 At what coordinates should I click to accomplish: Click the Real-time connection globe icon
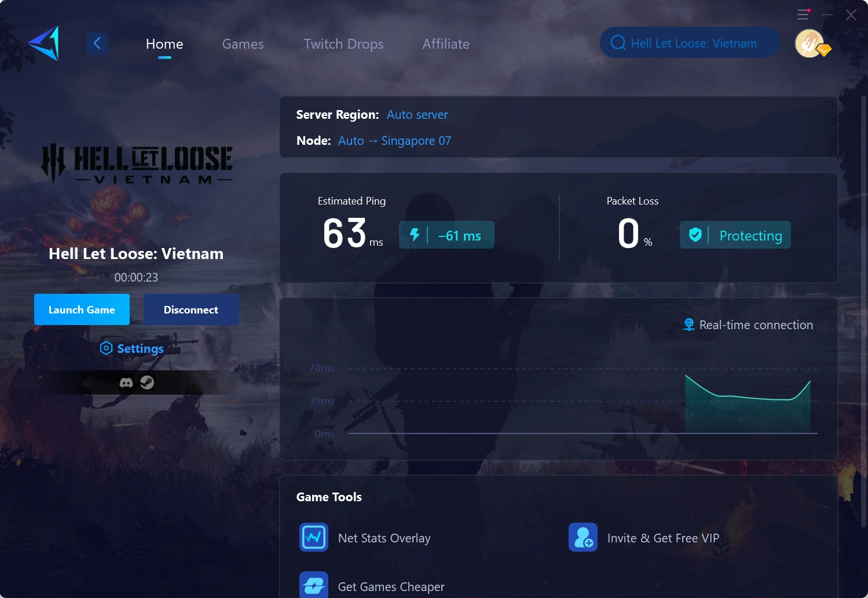[x=689, y=324]
